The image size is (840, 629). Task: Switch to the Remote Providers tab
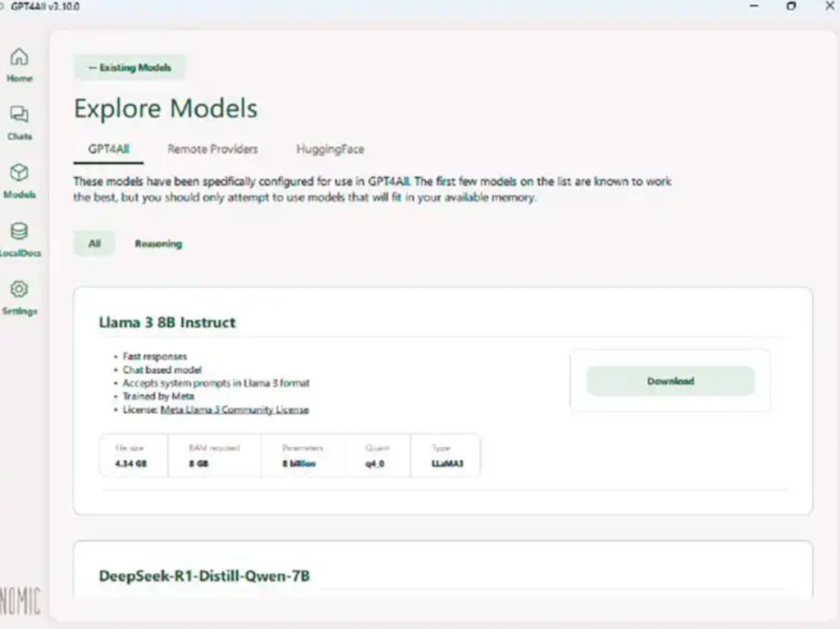(x=212, y=149)
